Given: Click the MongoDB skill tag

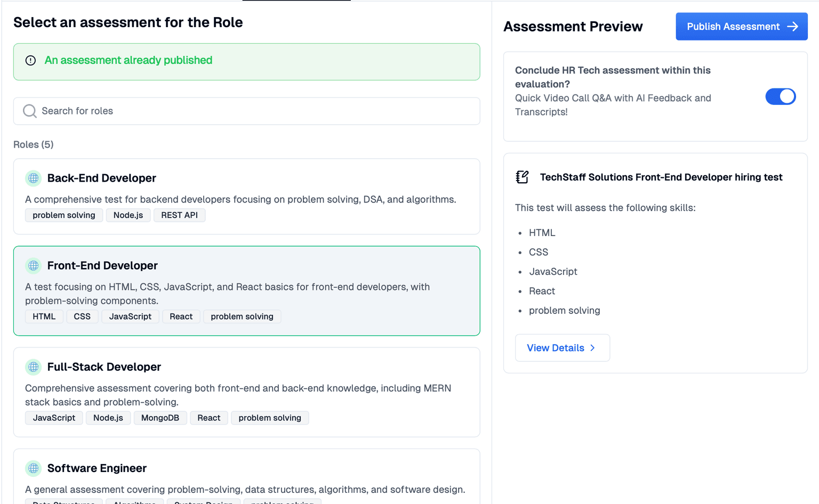Looking at the screenshot, I should [160, 418].
